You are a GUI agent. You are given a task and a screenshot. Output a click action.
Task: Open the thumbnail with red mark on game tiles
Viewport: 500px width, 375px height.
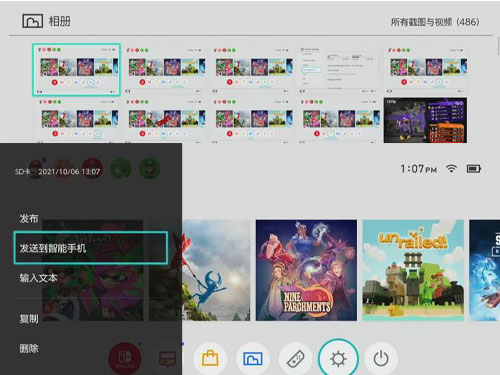coord(165,120)
